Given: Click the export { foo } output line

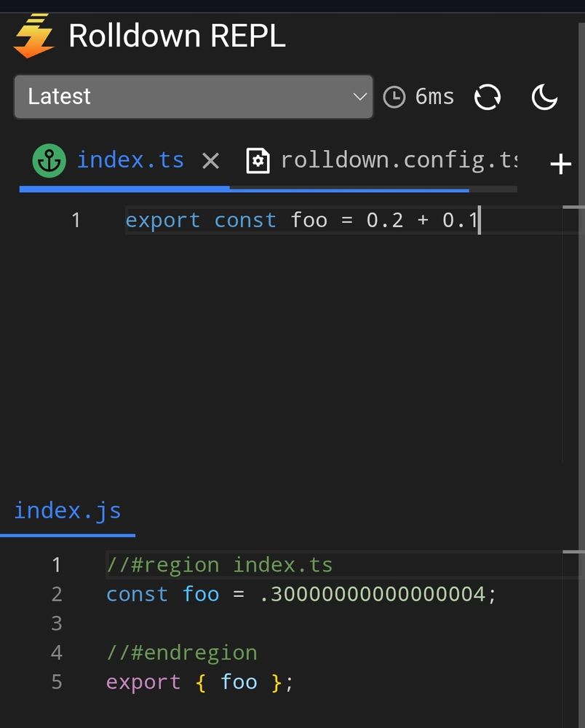Looking at the screenshot, I should [x=199, y=682].
